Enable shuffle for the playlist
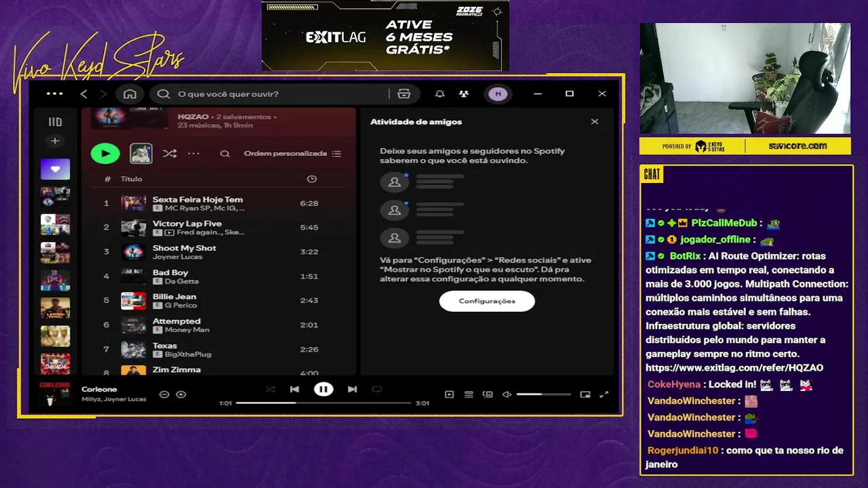 [170, 153]
